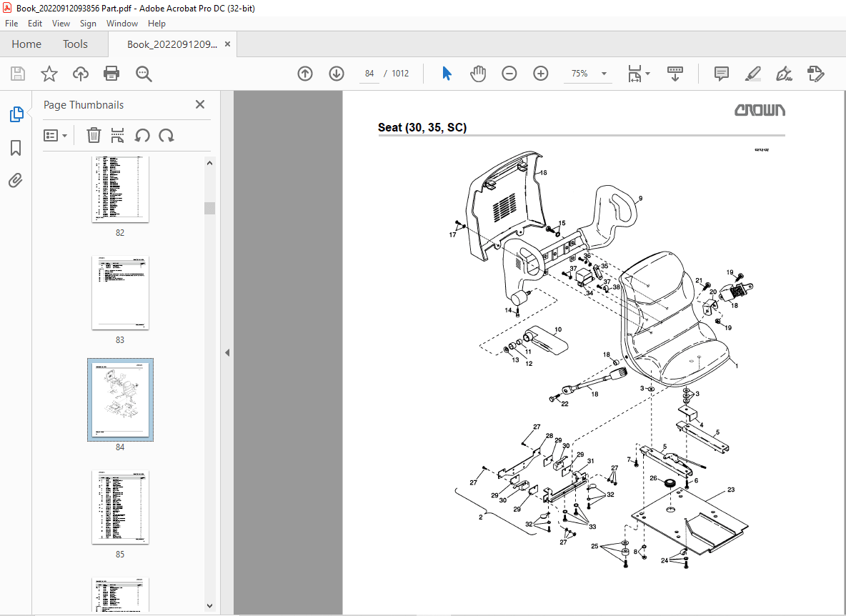Click the Add Comment bubble icon

point(720,74)
